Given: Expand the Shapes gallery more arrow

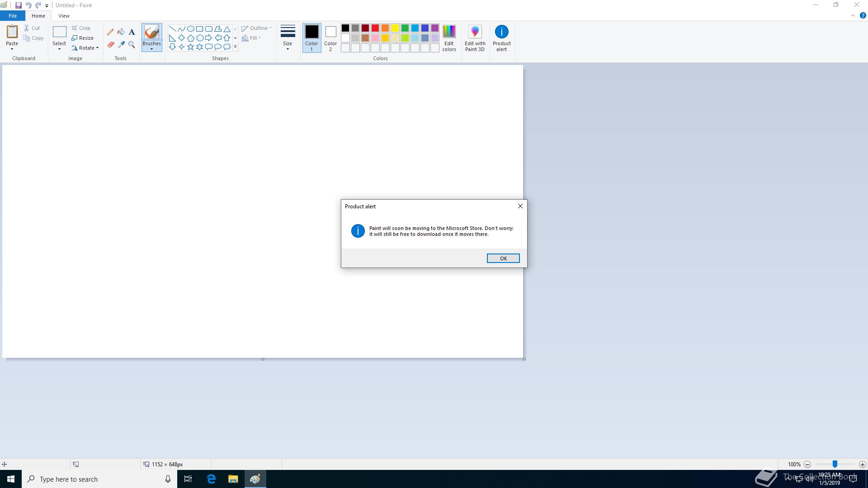Looking at the screenshot, I should (235, 47).
